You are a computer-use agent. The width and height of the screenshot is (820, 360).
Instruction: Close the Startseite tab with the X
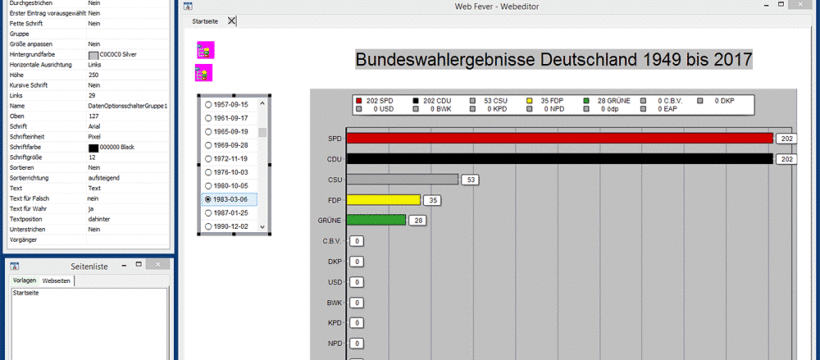231,21
